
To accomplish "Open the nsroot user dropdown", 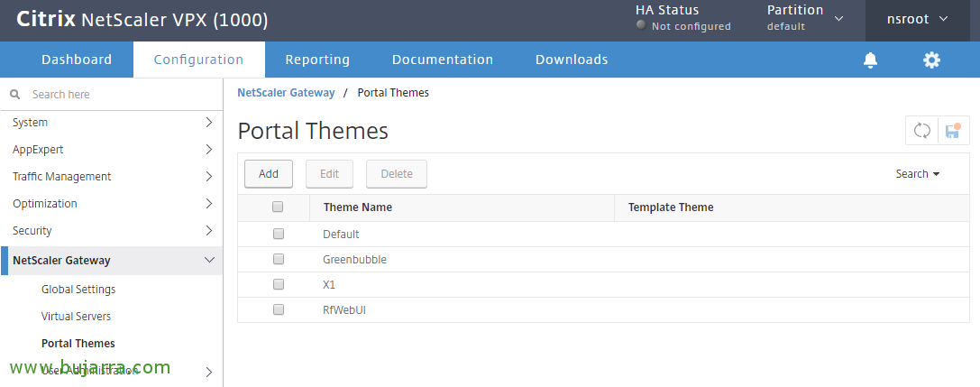I will tap(918, 19).
